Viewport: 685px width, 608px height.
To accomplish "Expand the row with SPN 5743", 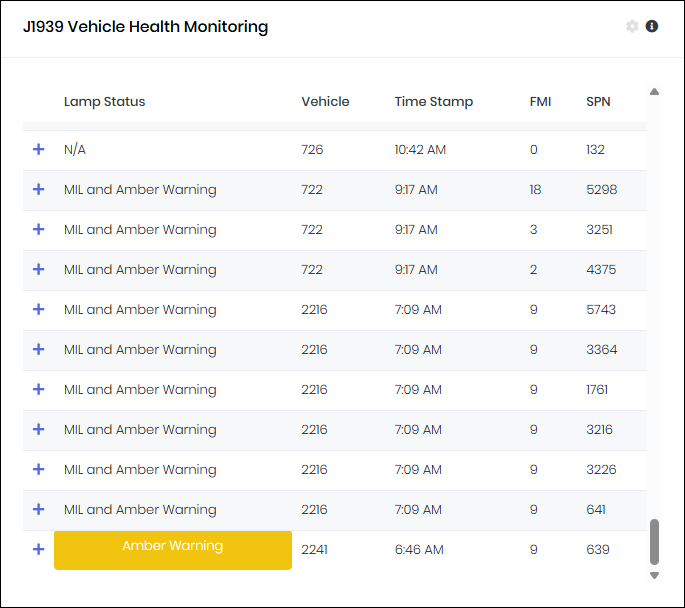I will pyautogui.click(x=39, y=309).
